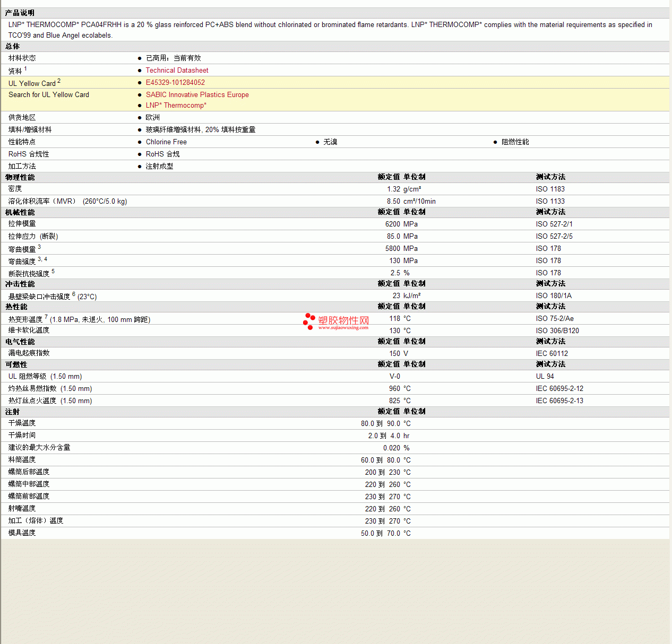
Task: Click the ISO 527-2/5 test method
Action: click(x=554, y=236)
